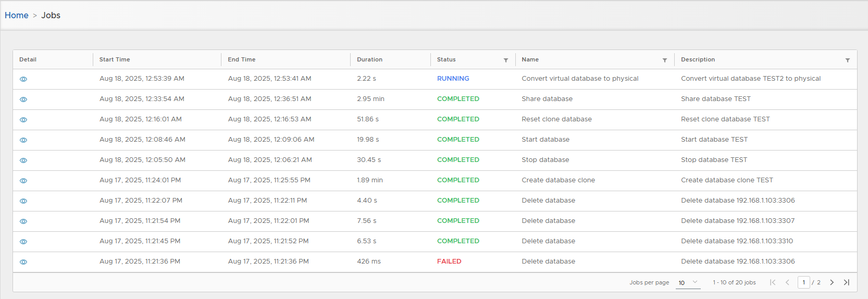This screenshot has height=299, width=868.
Task: Click the Home breadcrumb link
Action: click(x=17, y=16)
